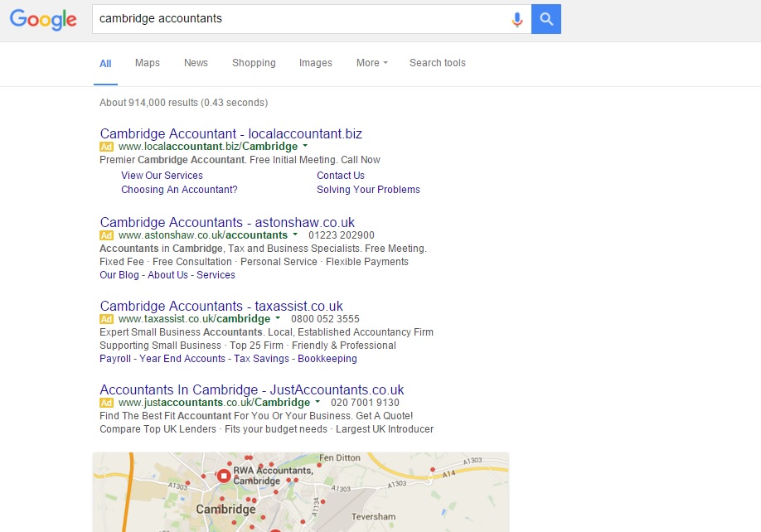Select the RWA Accountants map marker
This screenshot has width=761, height=532.
click(x=223, y=475)
